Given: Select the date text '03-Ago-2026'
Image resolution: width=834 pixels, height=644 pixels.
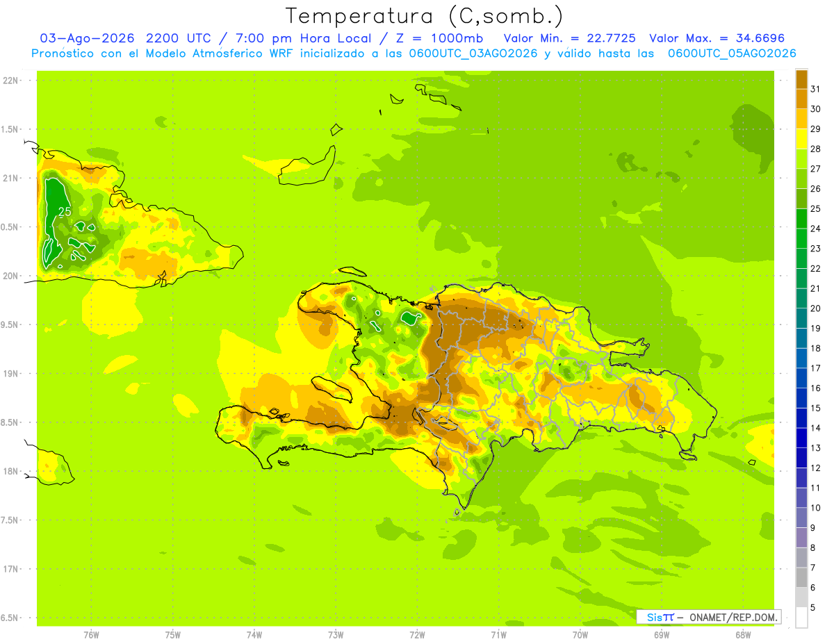Looking at the screenshot, I should (88, 38).
